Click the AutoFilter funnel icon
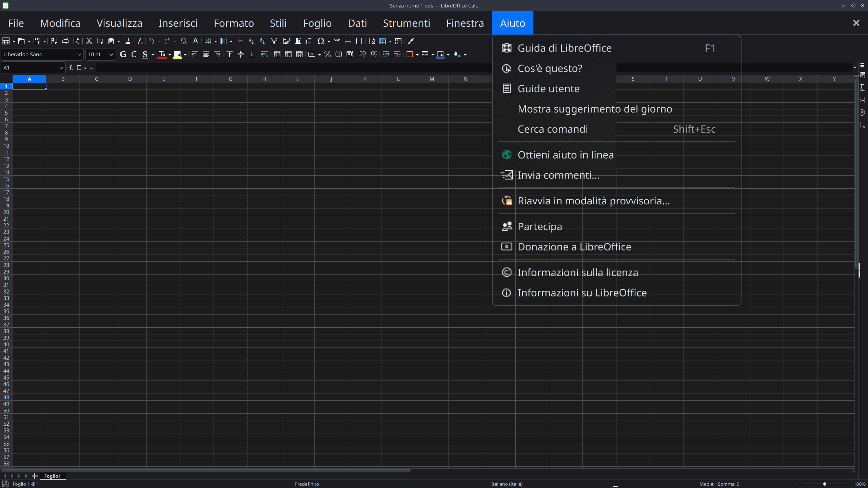868x488 pixels. (x=274, y=41)
